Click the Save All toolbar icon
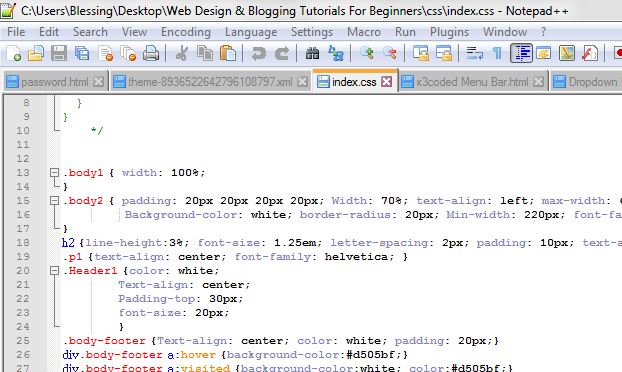 coord(82,53)
